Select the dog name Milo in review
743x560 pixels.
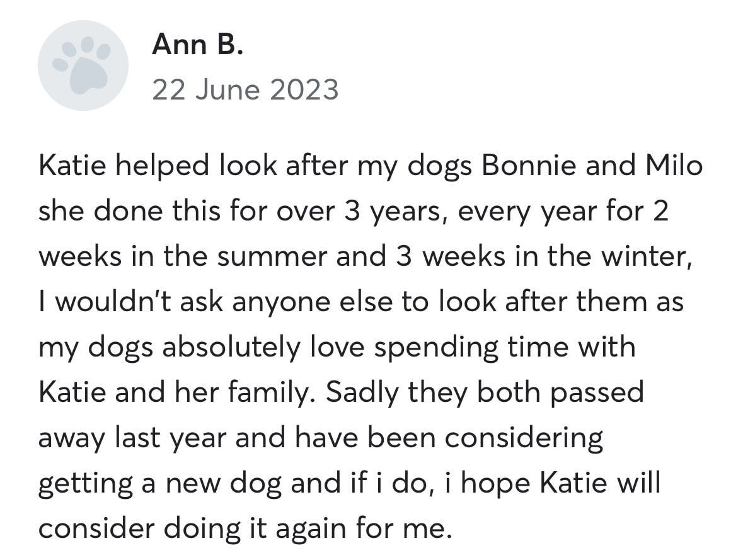[674, 165]
